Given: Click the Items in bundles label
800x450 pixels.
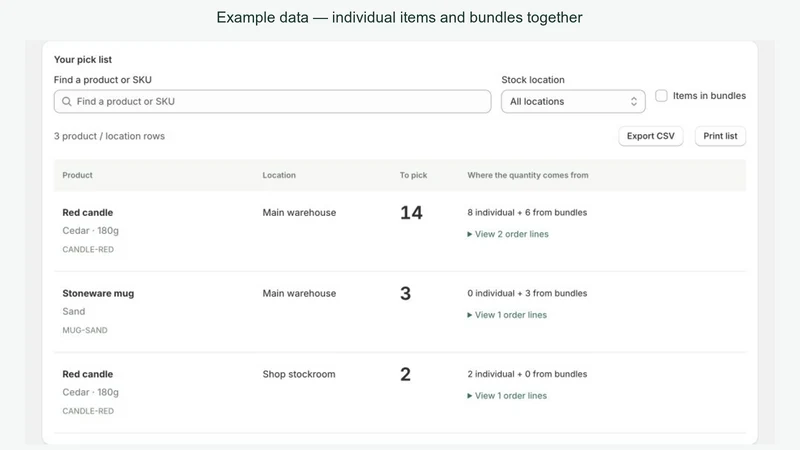Looking at the screenshot, I should [709, 95].
